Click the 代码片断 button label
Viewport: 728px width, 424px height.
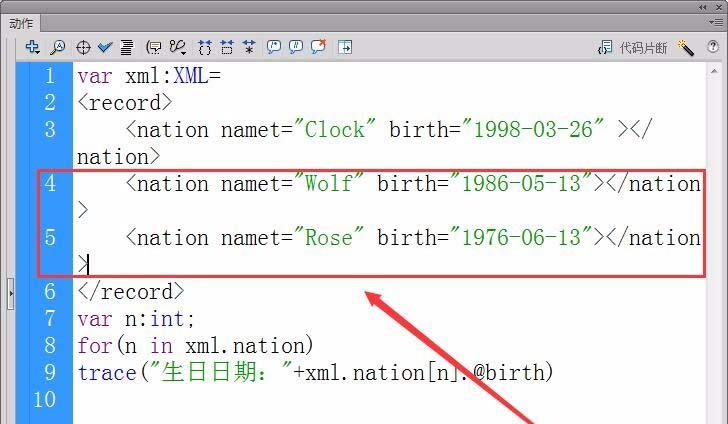(x=644, y=48)
